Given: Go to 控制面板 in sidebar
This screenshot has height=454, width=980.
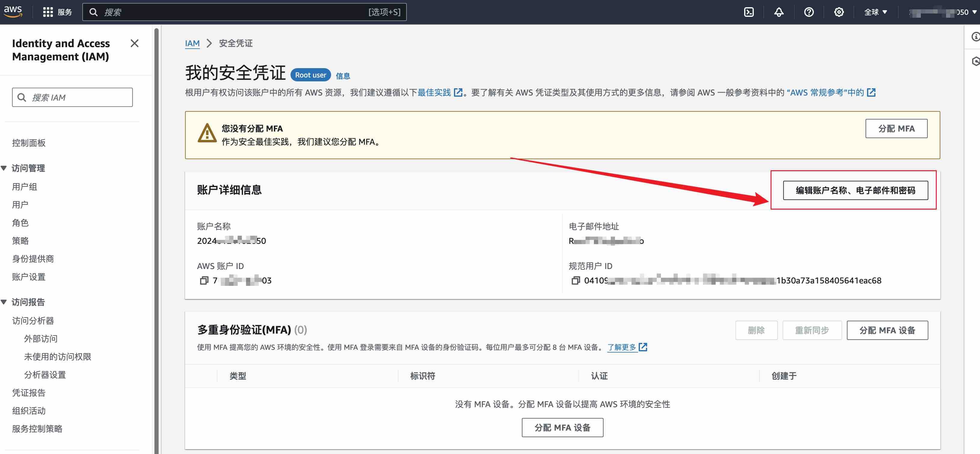Looking at the screenshot, I should [29, 143].
